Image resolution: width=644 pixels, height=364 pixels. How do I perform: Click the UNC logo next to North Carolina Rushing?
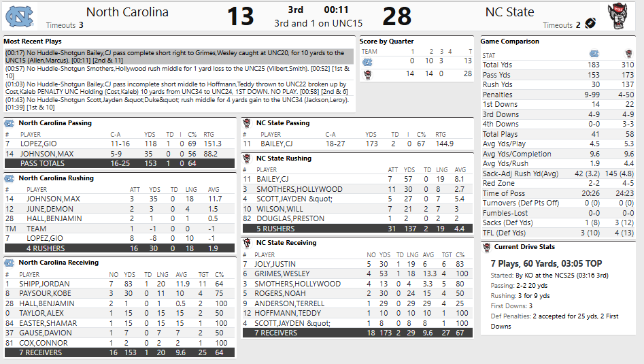(9, 178)
